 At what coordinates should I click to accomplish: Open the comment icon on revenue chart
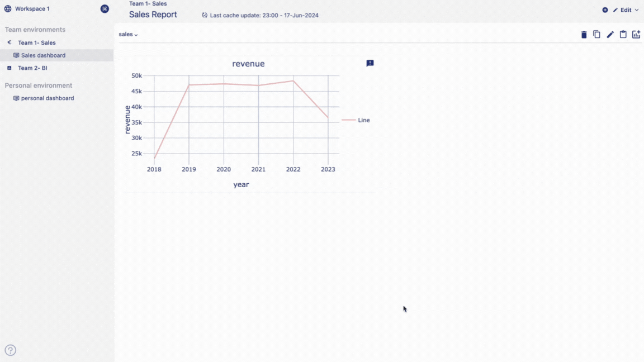(370, 64)
